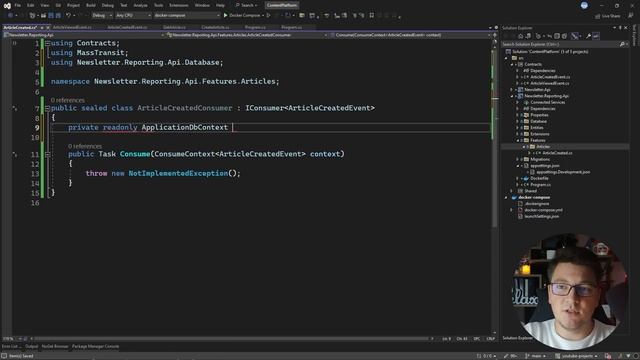Switch to the ArticleViewedEvent.cs tab
The width and height of the screenshot is (640, 360).
pyautogui.click(x=72, y=27)
